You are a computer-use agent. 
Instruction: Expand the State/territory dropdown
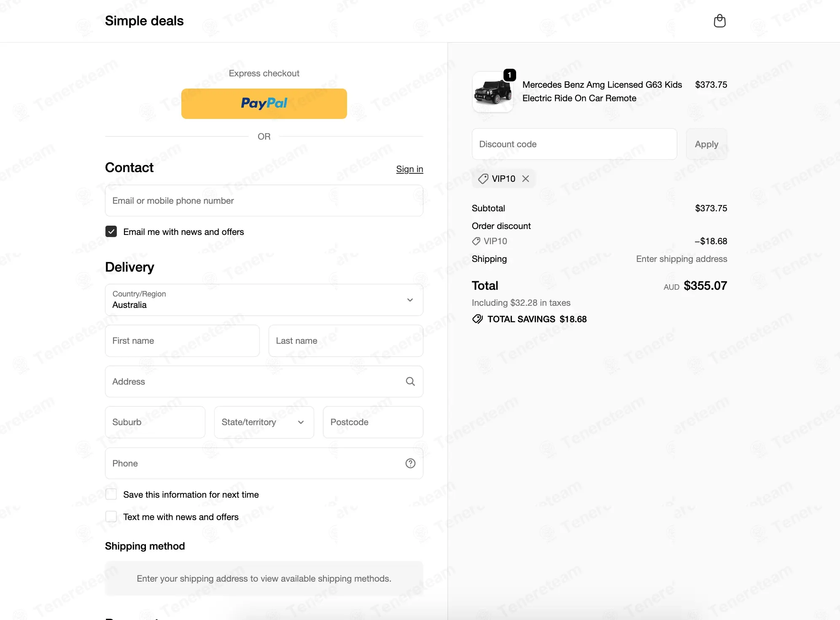point(264,422)
